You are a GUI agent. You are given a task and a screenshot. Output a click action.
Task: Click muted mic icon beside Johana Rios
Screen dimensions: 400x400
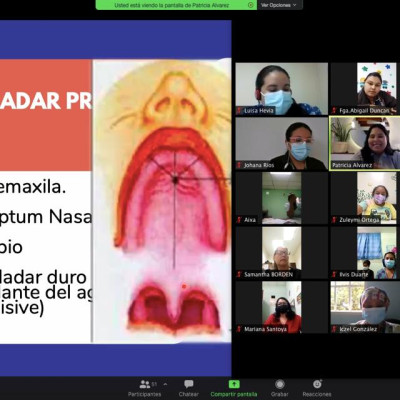coord(239,165)
